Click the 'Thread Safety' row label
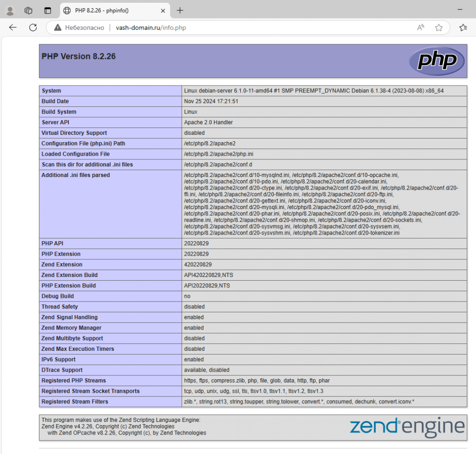The image size is (476, 454). (59, 307)
